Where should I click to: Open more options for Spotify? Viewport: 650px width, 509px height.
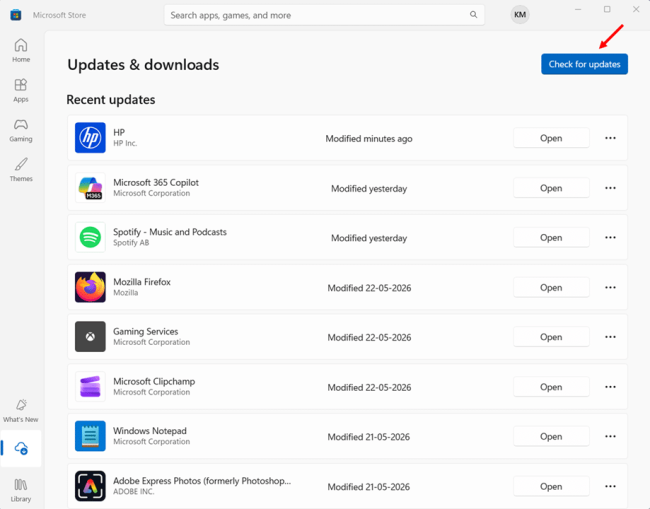pyautogui.click(x=610, y=238)
